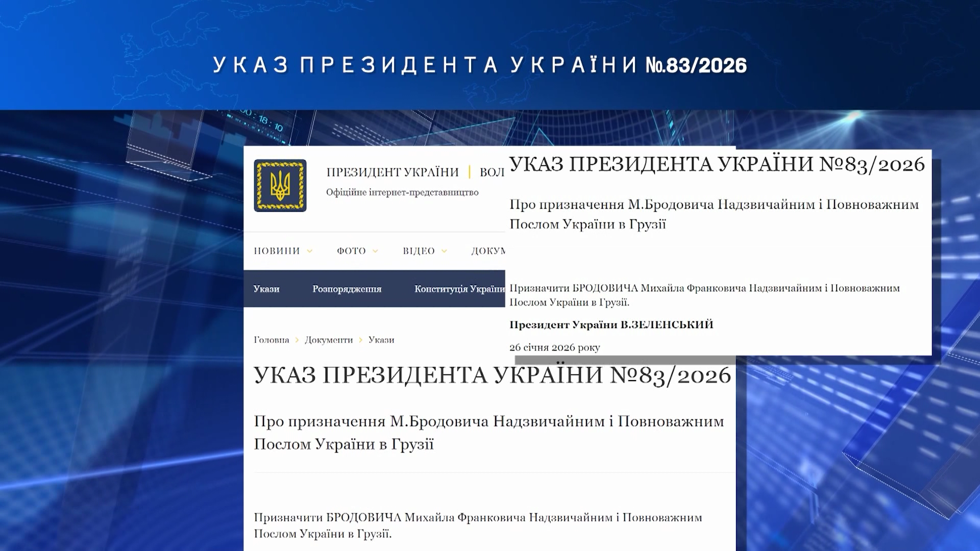Open the ФОТО menu label

(x=351, y=251)
